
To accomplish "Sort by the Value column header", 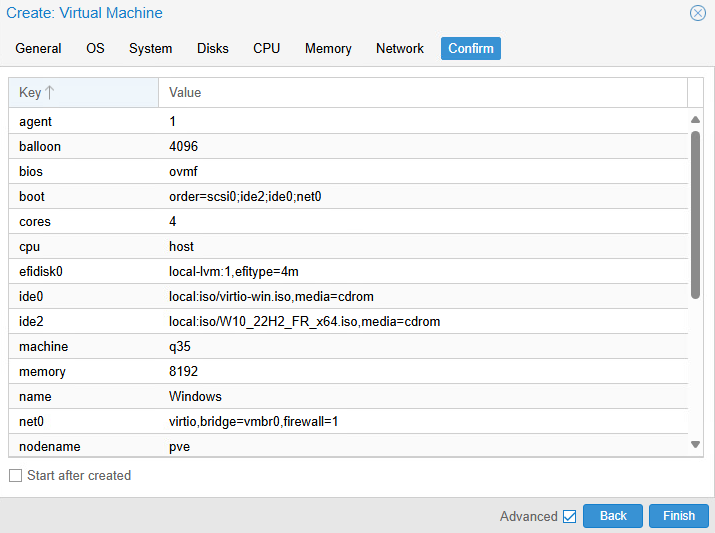I will click(x=422, y=93).
